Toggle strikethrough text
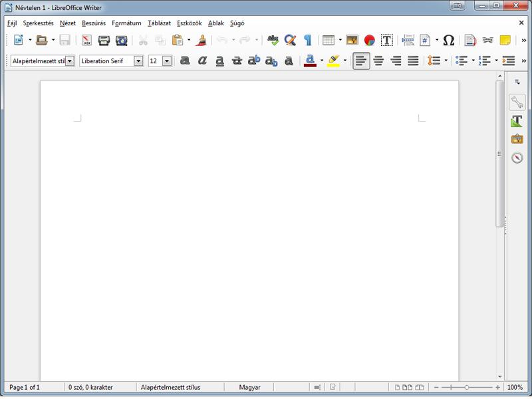Viewport: 532px width, 399px height. 237,61
